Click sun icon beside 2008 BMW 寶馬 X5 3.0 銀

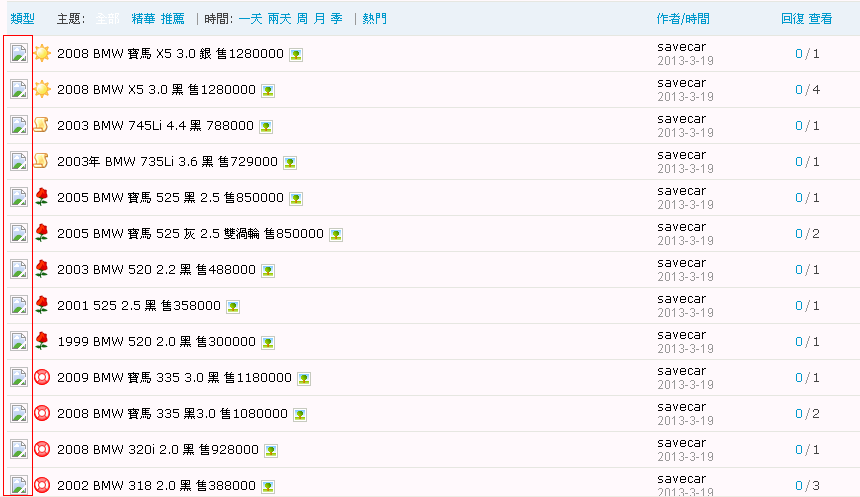tap(42, 53)
